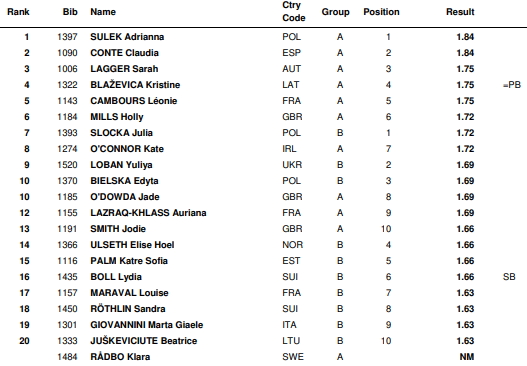
Task: Click the name BLAŽEVICA Kristine
Action: 135,85
